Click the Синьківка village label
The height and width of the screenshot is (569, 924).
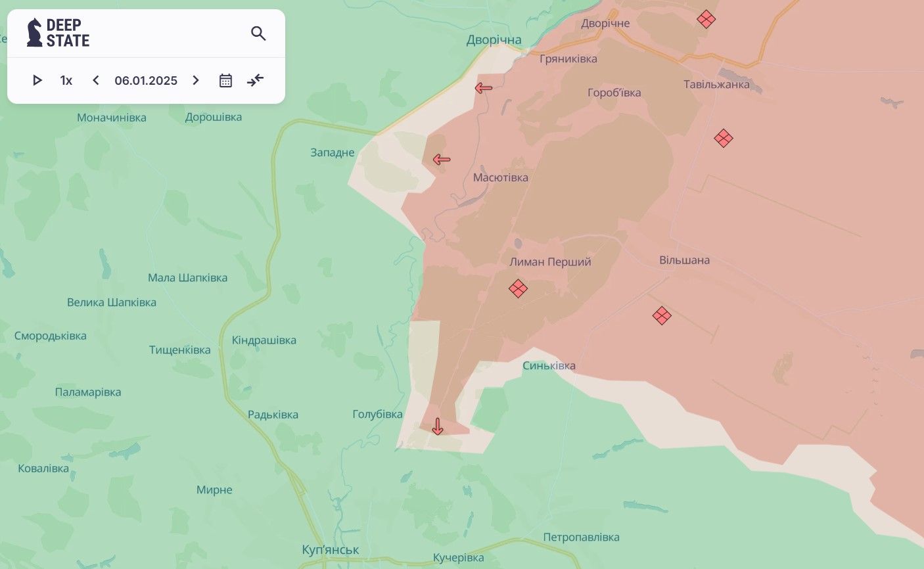click(549, 365)
